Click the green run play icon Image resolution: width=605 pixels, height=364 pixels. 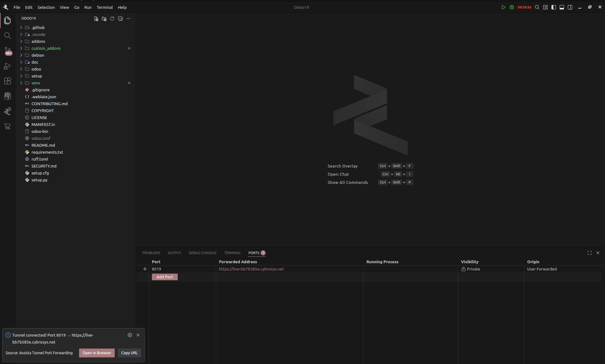[x=504, y=7]
